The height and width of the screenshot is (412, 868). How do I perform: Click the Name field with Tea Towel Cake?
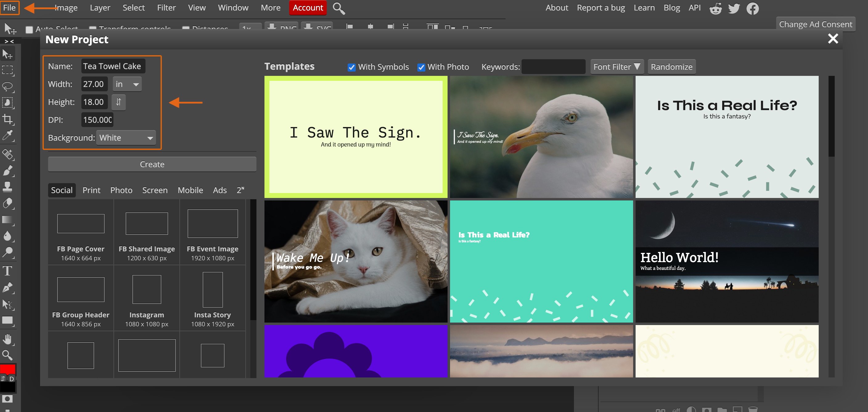[113, 66]
